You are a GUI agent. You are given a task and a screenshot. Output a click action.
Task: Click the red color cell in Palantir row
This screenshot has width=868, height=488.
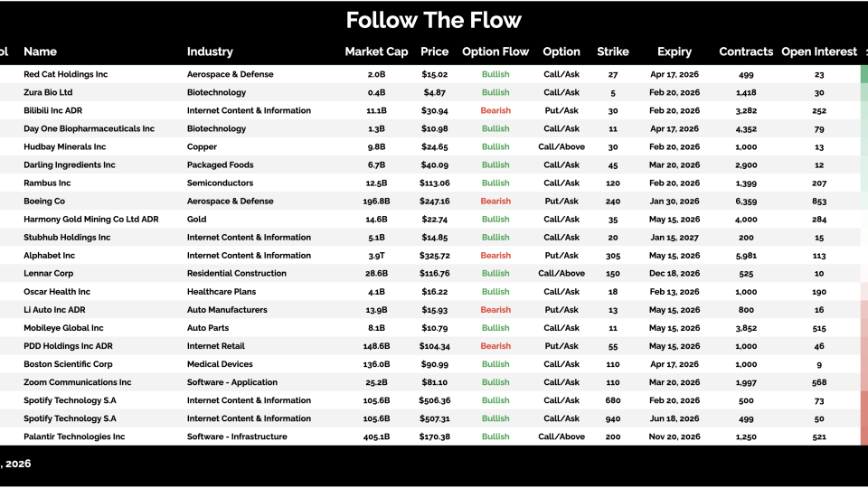pyautogui.click(x=863, y=436)
